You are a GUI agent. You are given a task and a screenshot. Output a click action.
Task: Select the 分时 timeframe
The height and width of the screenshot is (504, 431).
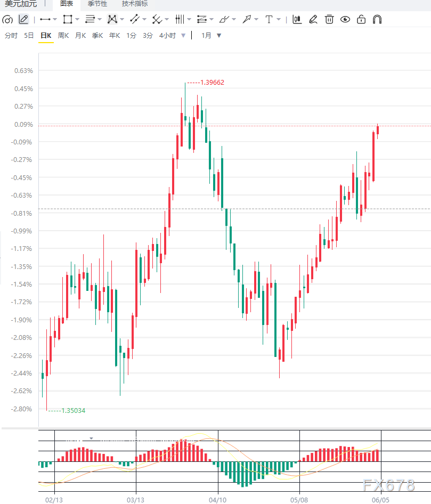point(11,35)
